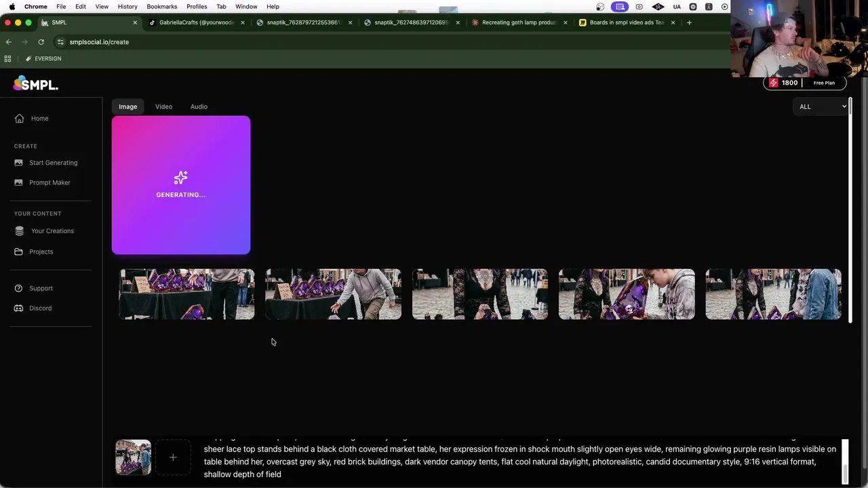Close the Recreating goth lamp tab

pyautogui.click(x=566, y=22)
